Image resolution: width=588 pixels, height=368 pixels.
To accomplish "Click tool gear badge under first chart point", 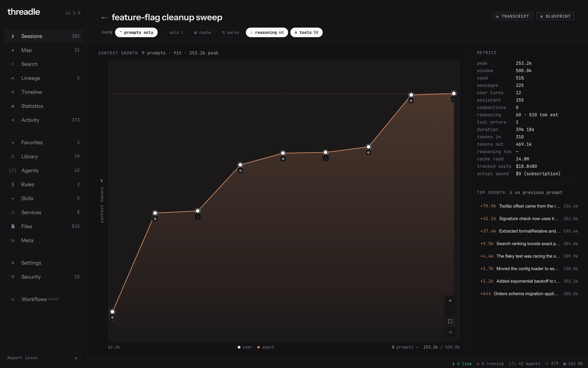I will [112, 317].
